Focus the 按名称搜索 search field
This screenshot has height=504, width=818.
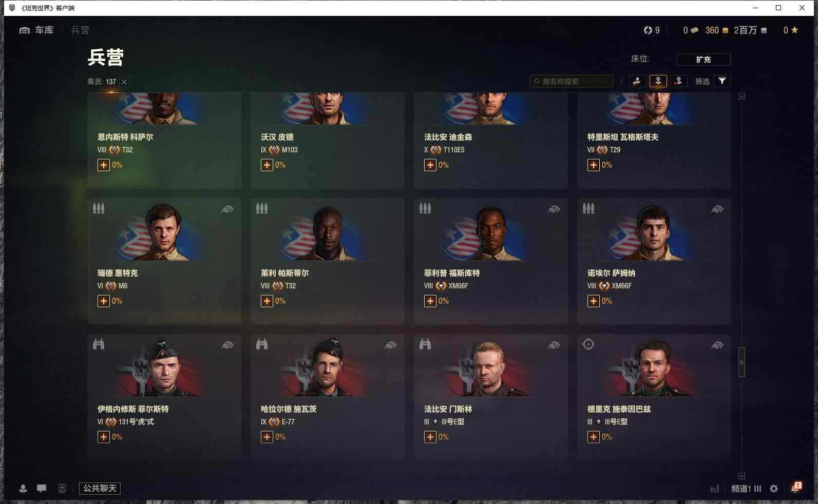click(x=571, y=81)
